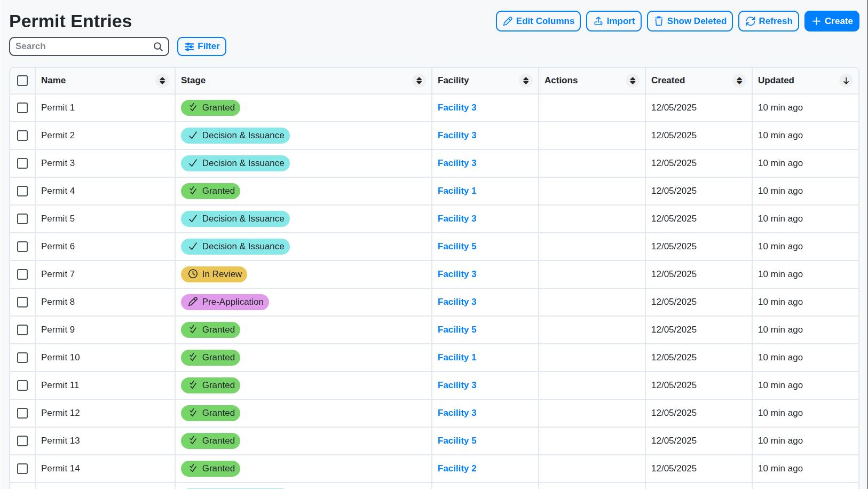
Task: Open the Facility 1 link for Permit 4
Action: click(457, 191)
